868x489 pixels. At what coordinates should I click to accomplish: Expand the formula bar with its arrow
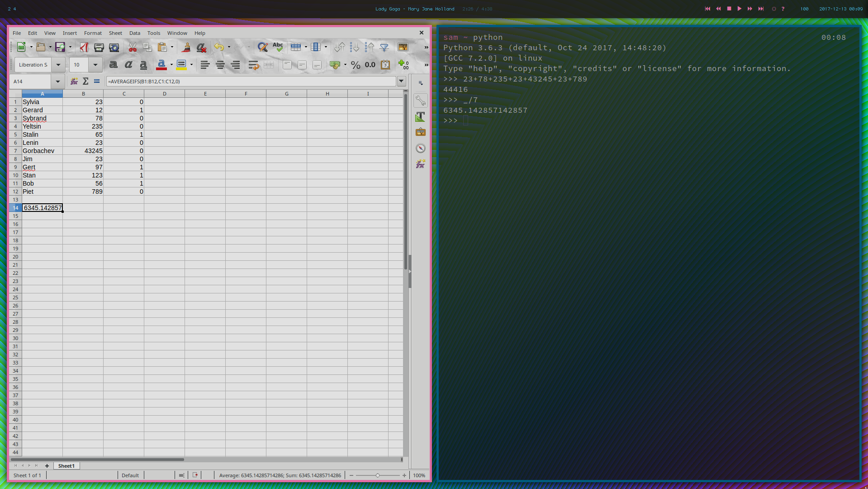click(401, 81)
